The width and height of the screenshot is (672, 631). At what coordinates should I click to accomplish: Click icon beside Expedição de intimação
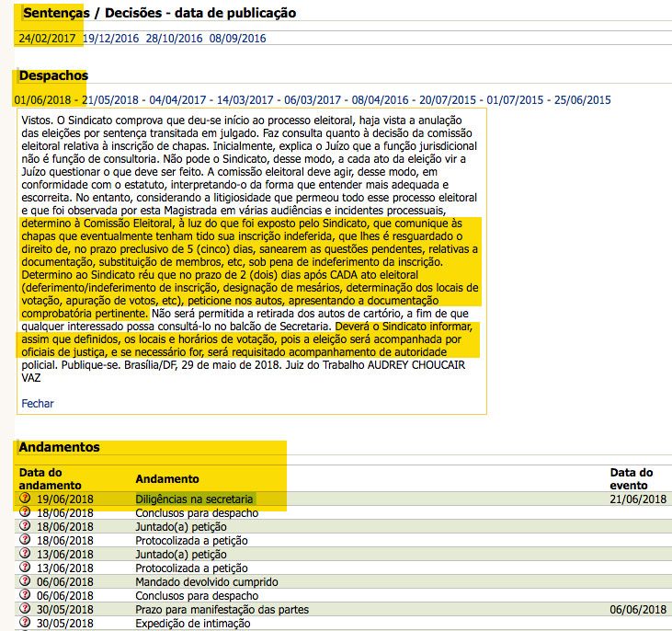click(x=25, y=623)
